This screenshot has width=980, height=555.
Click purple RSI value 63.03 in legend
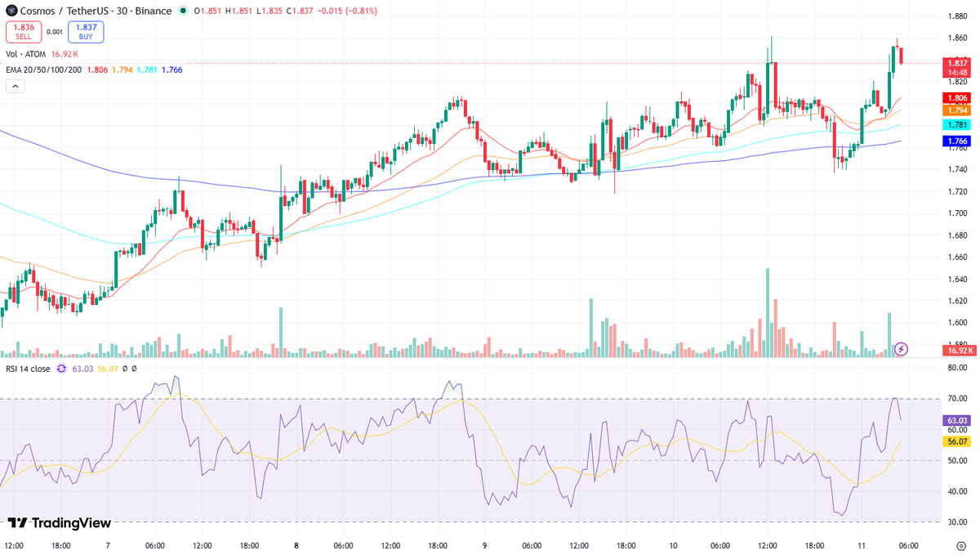[82, 369]
